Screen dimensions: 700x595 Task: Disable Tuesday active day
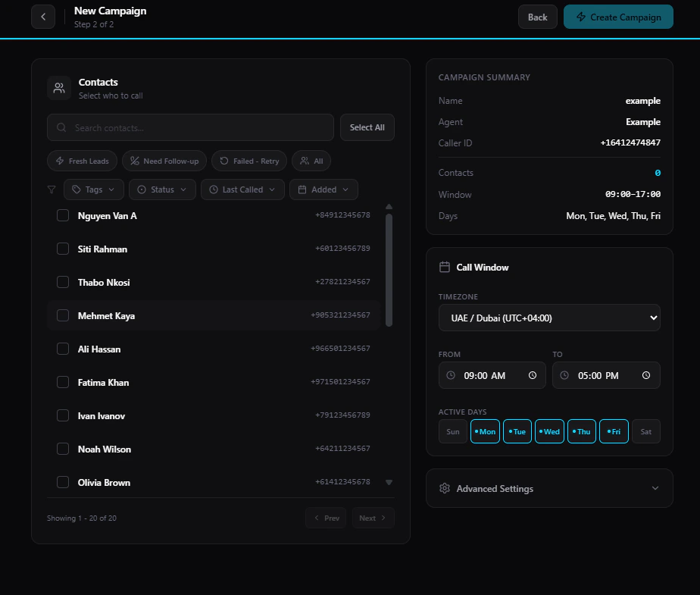click(x=517, y=431)
